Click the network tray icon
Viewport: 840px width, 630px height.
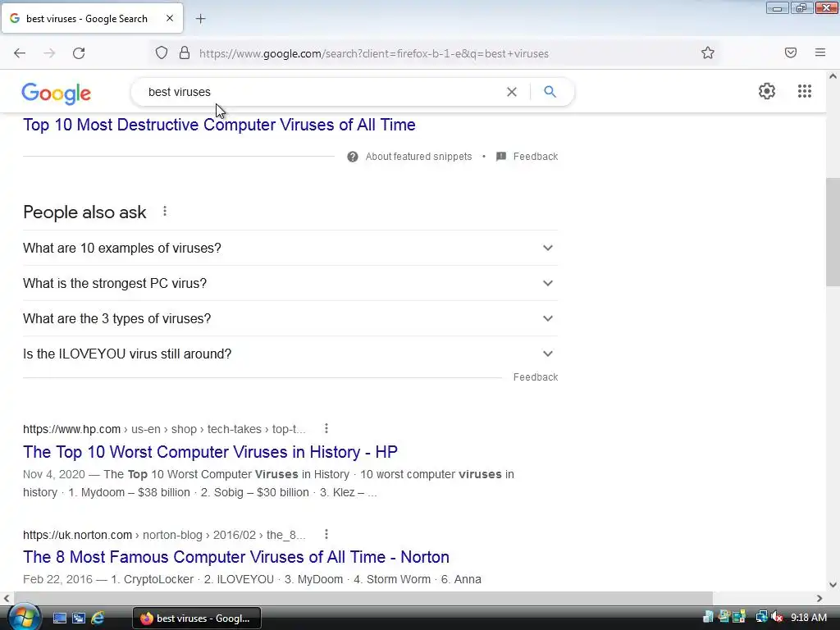click(761, 617)
